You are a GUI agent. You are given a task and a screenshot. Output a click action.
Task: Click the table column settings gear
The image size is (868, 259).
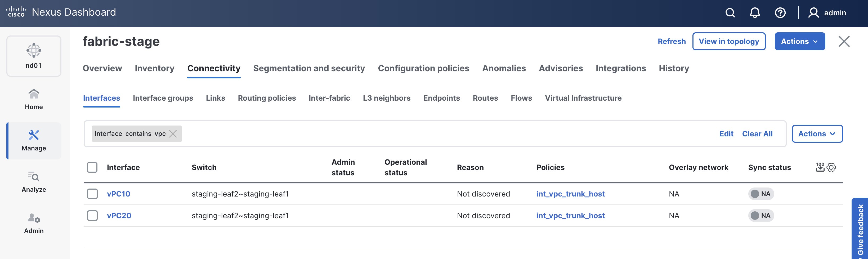coord(831,167)
